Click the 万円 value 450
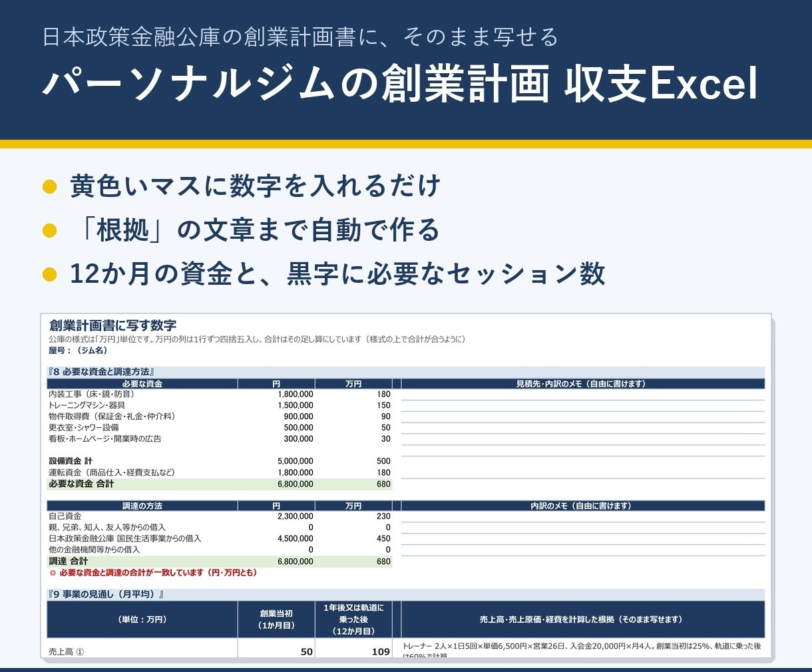Viewport: 812px width, 672px height. point(383,539)
